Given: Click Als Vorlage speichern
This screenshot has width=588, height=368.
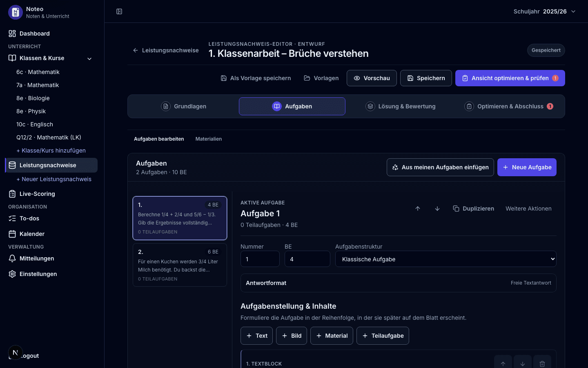Looking at the screenshot, I should tap(256, 78).
